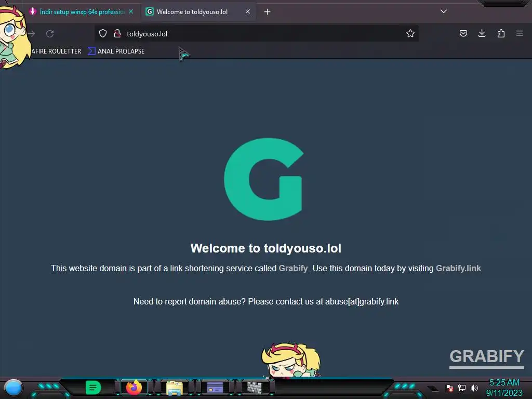This screenshot has width=532, height=399.
Task: Expand the list all tabs chevron
Action: (x=444, y=11)
